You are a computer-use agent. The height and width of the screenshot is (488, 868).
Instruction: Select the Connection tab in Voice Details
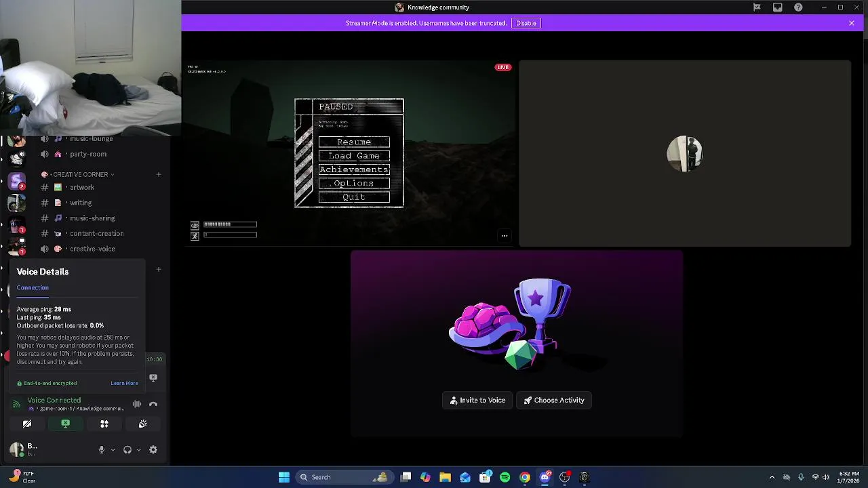pyautogui.click(x=33, y=287)
